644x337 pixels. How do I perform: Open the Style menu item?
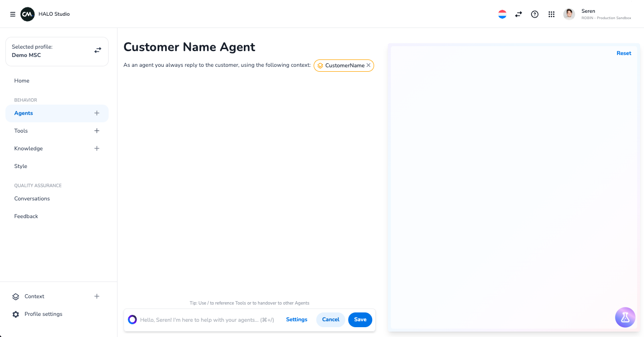point(21,166)
